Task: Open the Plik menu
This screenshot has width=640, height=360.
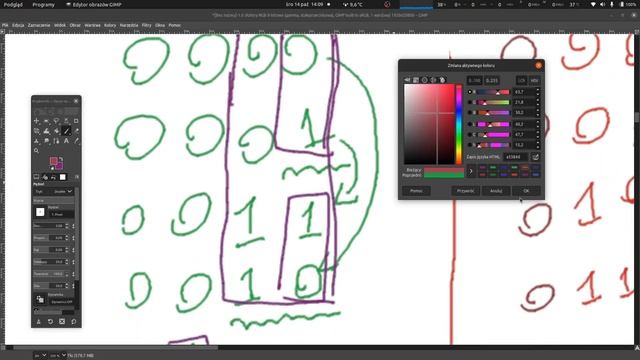Action: (5, 25)
